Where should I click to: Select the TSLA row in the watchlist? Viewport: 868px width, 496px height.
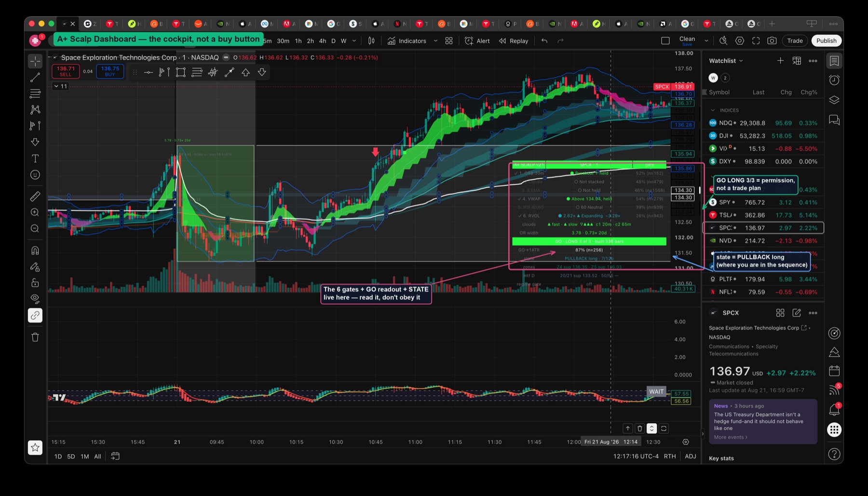(x=763, y=215)
